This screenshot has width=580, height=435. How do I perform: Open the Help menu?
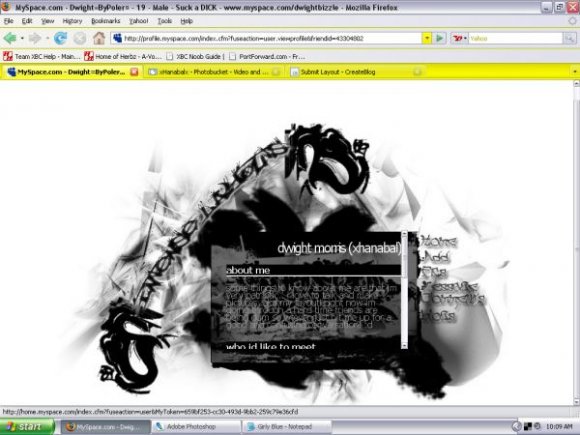[187, 21]
